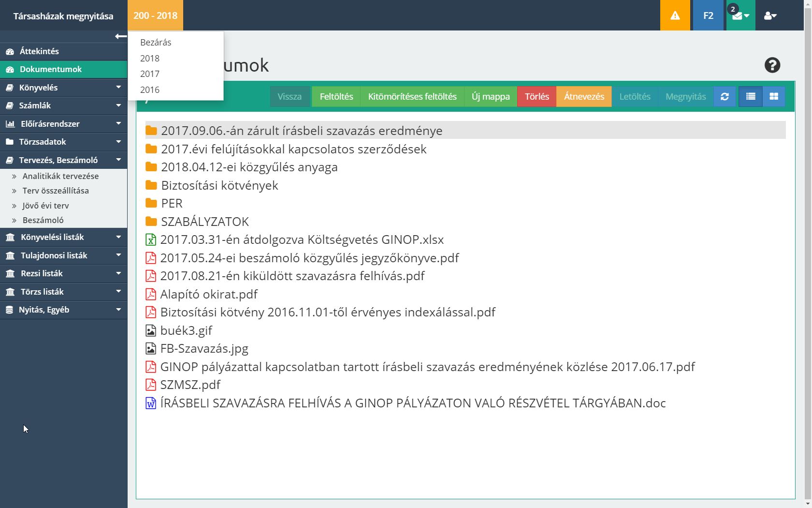
Task: Select year 2017 from dropdown
Action: (x=150, y=74)
